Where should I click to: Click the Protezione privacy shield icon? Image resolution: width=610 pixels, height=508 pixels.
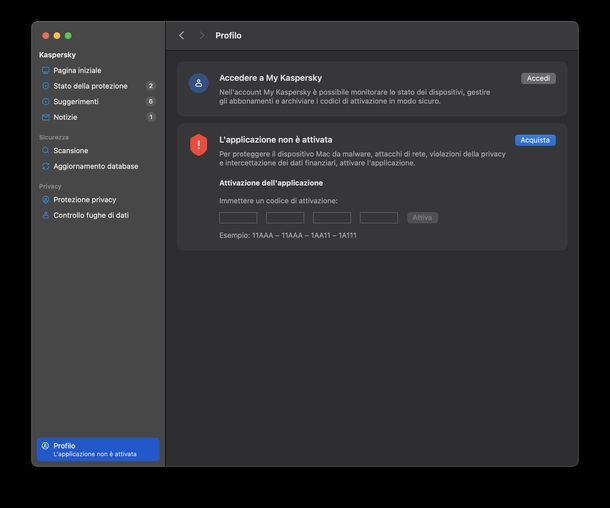click(46, 200)
